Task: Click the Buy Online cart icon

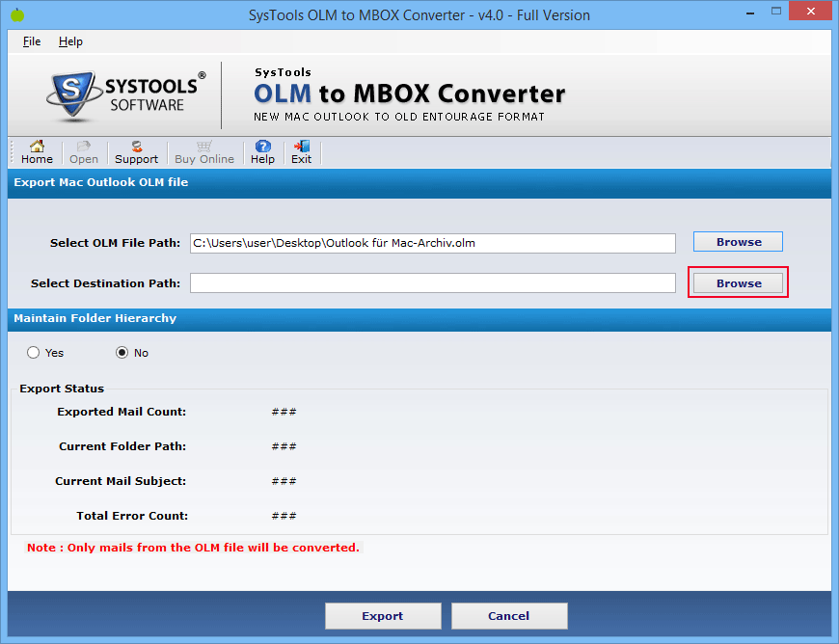Action: (204, 152)
